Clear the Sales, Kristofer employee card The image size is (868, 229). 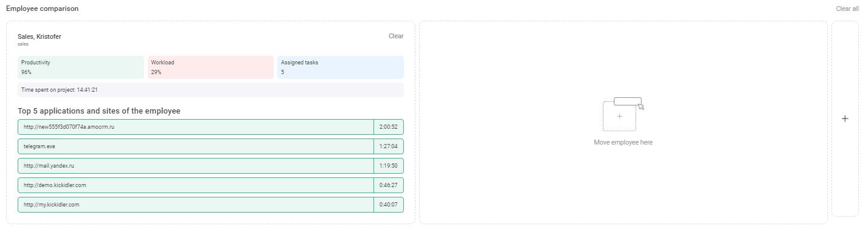pyautogui.click(x=396, y=36)
